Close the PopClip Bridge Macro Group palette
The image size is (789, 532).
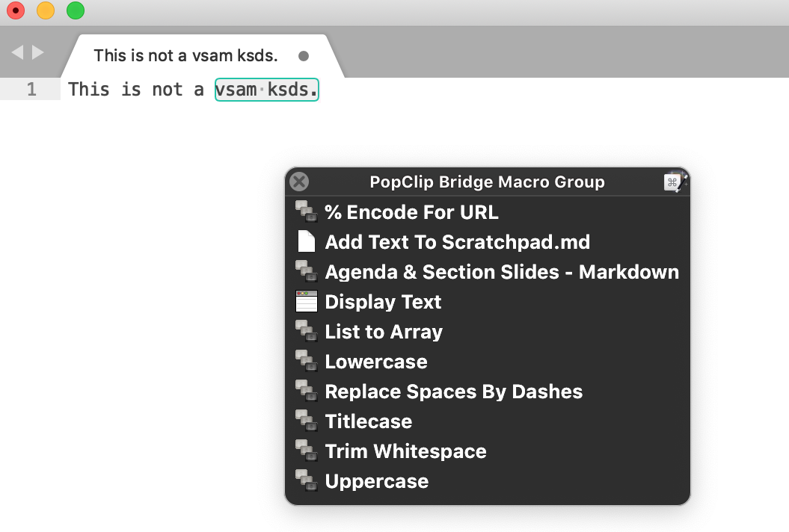(x=299, y=182)
